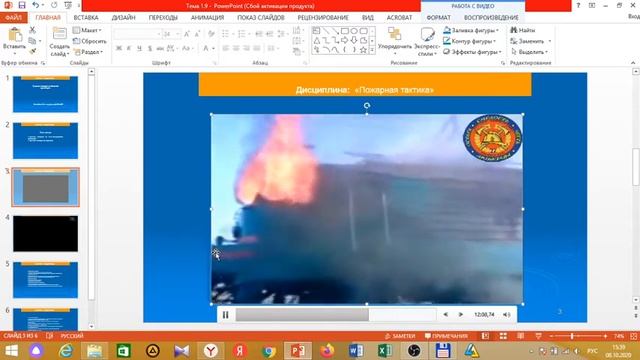Fit slide to current window
Image resolution: width=640 pixels, height=360 pixels.
[x=633, y=336]
